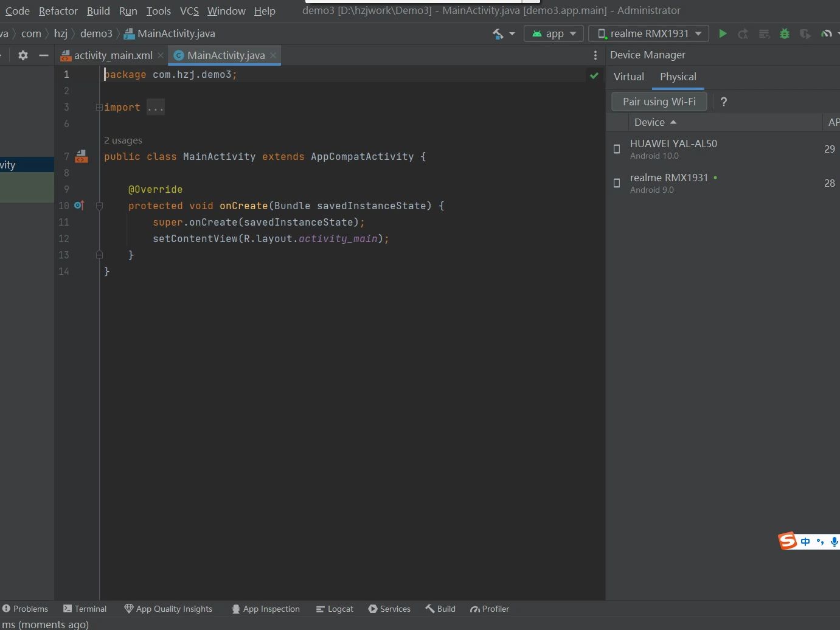Open the dropdown arrow next to the hammer
Viewport: 840px width, 630px height.
pyautogui.click(x=512, y=33)
